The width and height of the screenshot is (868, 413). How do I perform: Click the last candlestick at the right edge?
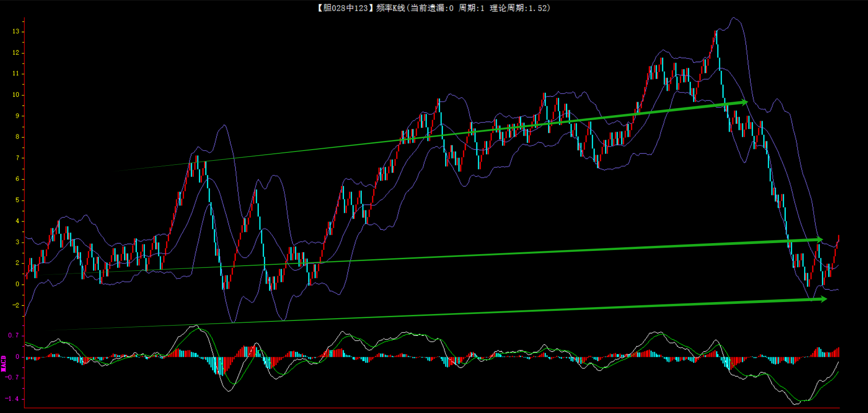coord(838,240)
